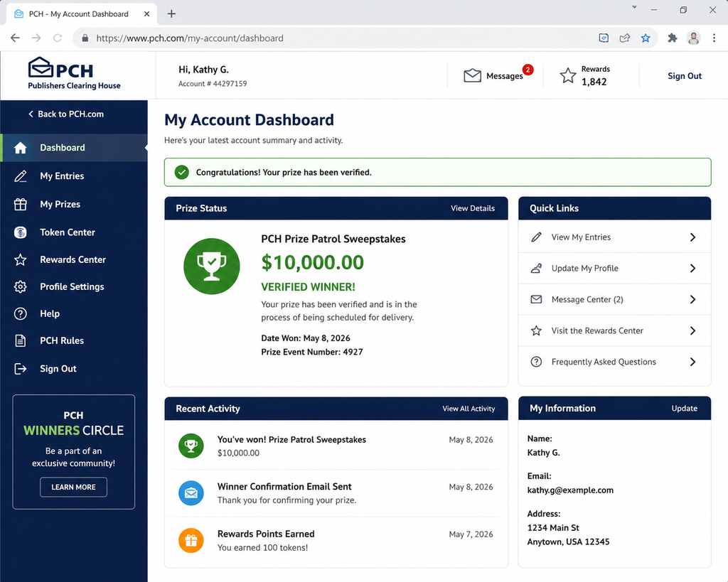Image resolution: width=728 pixels, height=582 pixels.
Task: Click the site lock icon in address bar
Action: (x=85, y=38)
